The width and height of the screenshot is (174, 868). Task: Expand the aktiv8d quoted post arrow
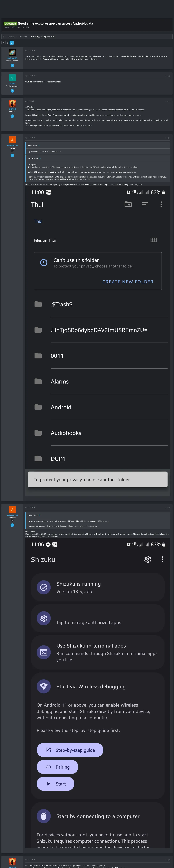40,158
